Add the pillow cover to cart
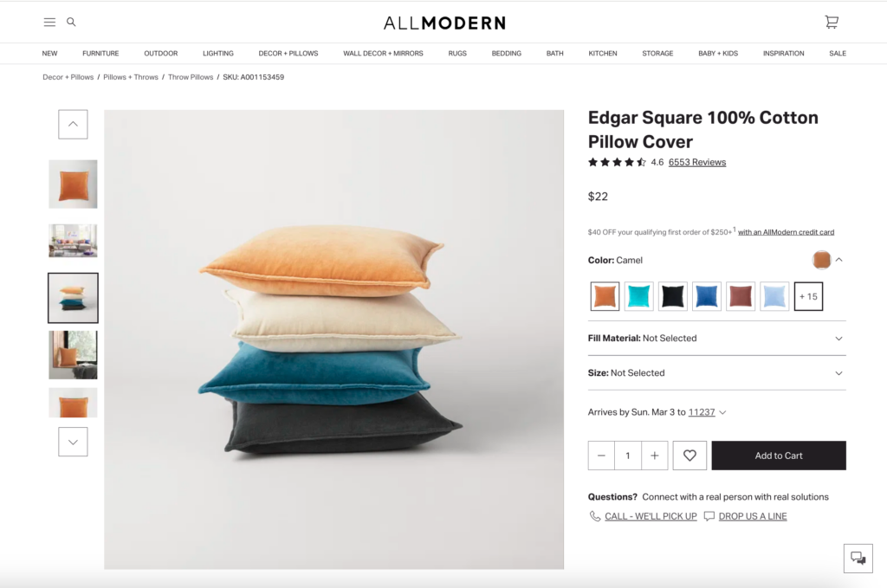 click(779, 456)
